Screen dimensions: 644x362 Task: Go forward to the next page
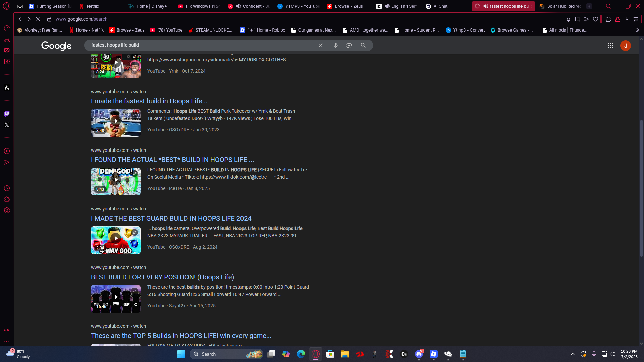click(x=29, y=19)
